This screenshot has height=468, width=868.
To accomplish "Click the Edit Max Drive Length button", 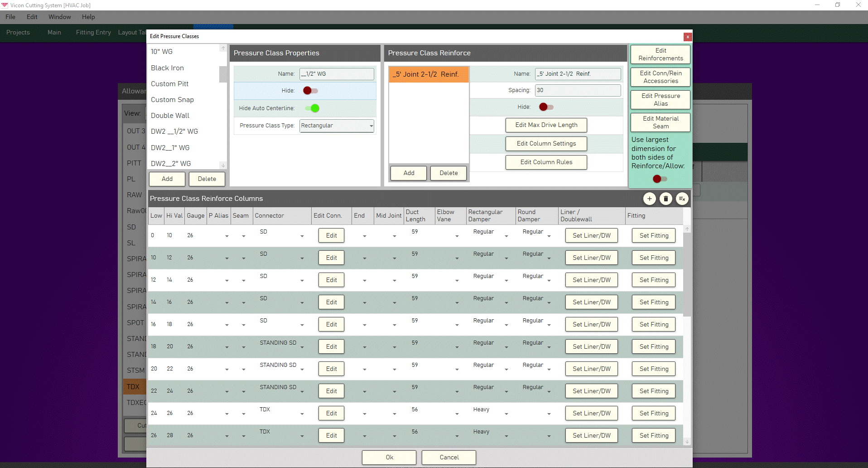I will pyautogui.click(x=546, y=125).
